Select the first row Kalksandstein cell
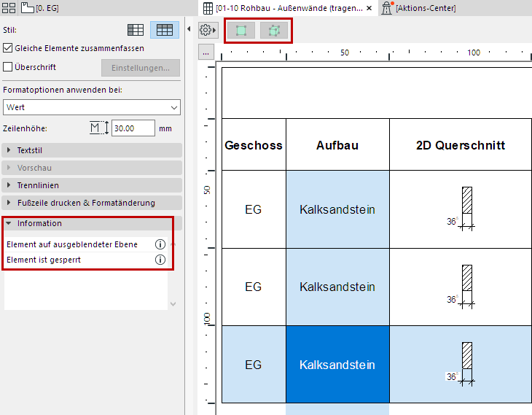 coord(337,209)
